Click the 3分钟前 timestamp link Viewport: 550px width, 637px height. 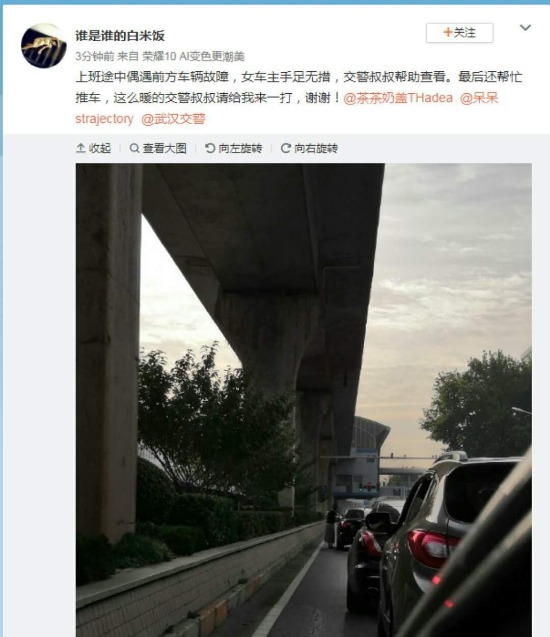point(95,56)
